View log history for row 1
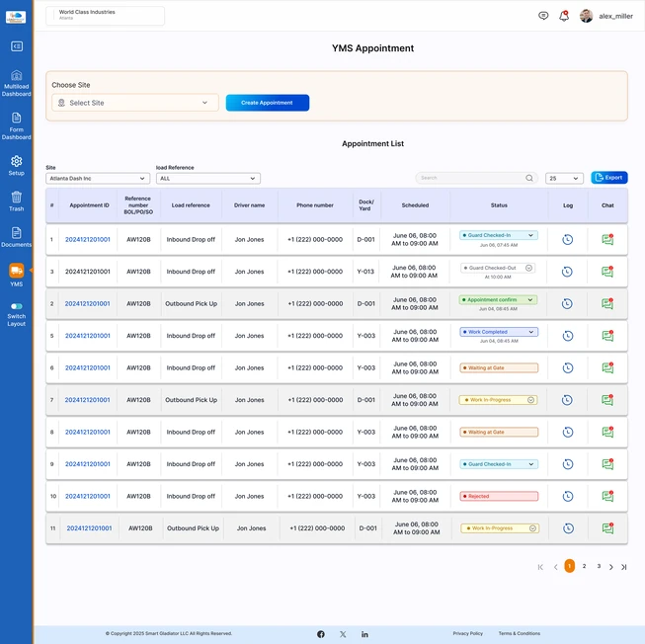Image resolution: width=645 pixels, height=644 pixels. (x=568, y=239)
